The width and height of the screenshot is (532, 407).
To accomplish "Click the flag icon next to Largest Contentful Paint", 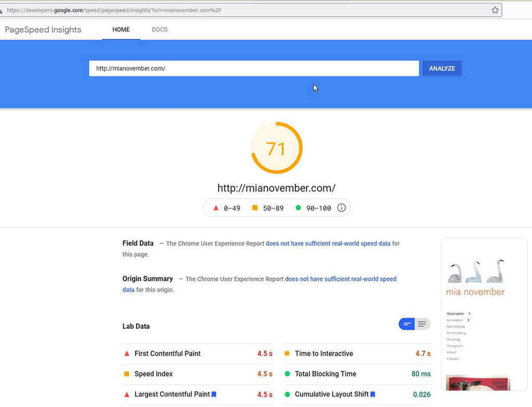I will coord(214,394).
